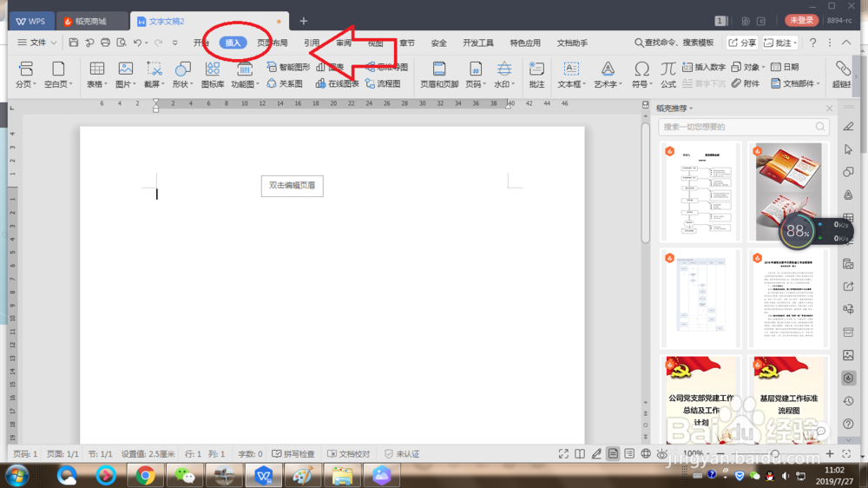Expand the 稻壳推荐 panel dropdown
This screenshot has width=868, height=488.
click(x=691, y=109)
